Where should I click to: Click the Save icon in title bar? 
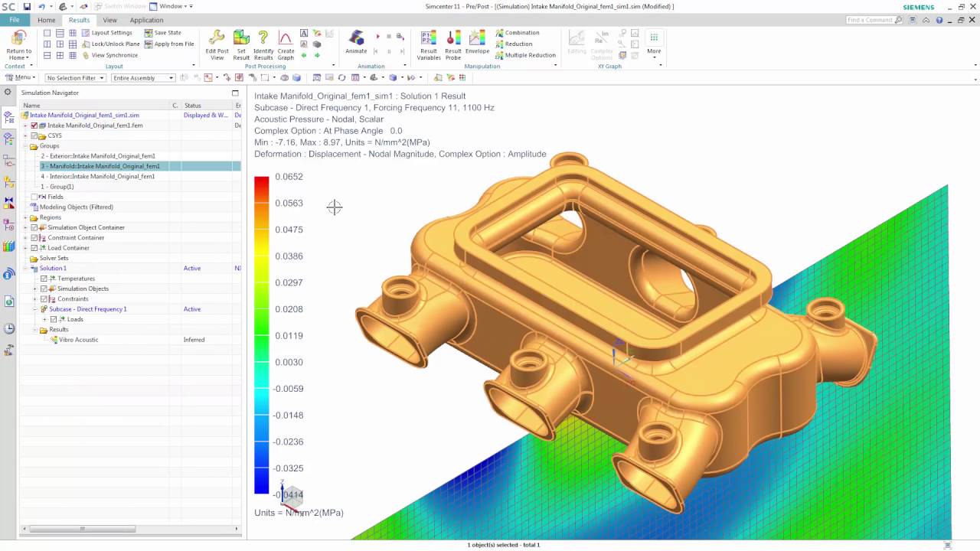(27, 6)
